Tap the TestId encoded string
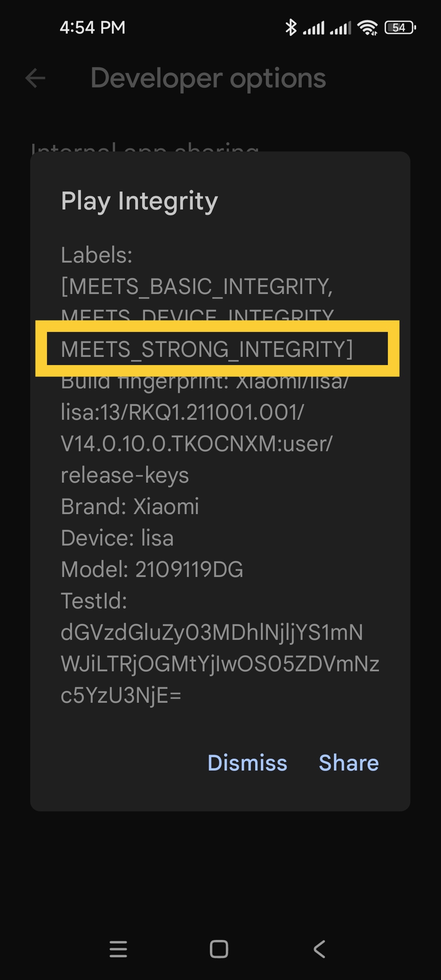Screen dimensions: 441x980 point(220,664)
